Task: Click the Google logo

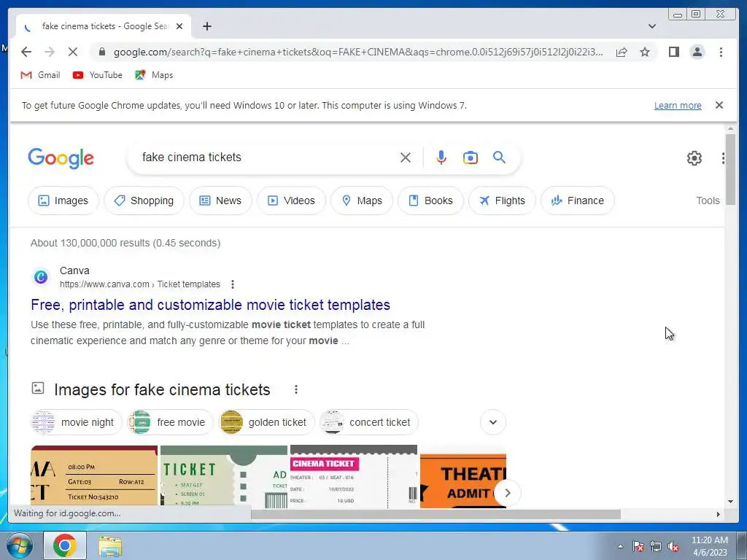Action: click(61, 158)
